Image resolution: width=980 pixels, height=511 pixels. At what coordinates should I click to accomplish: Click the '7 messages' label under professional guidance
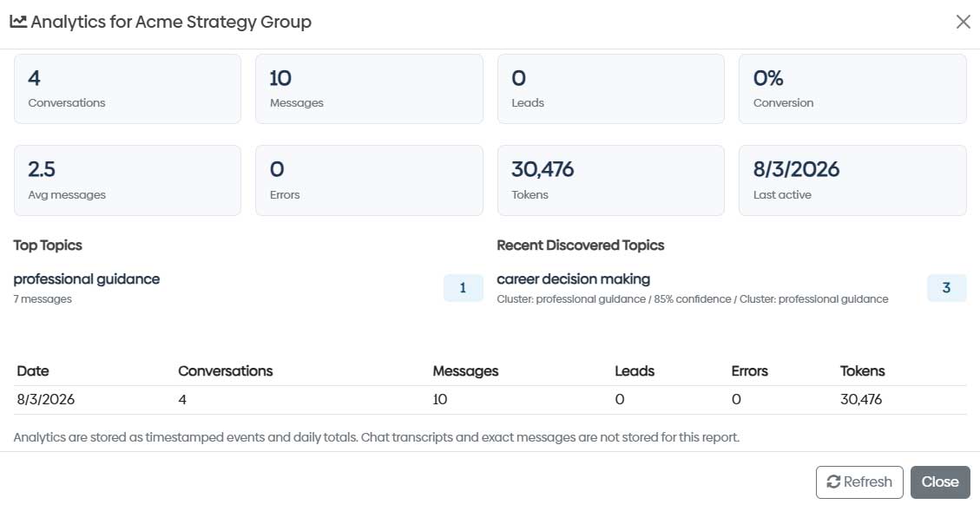point(43,299)
